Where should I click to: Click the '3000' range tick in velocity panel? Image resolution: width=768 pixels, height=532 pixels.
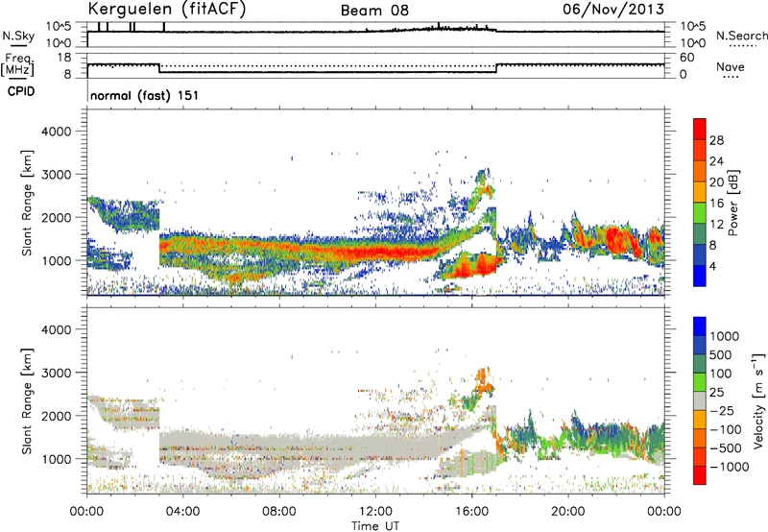pos(57,373)
